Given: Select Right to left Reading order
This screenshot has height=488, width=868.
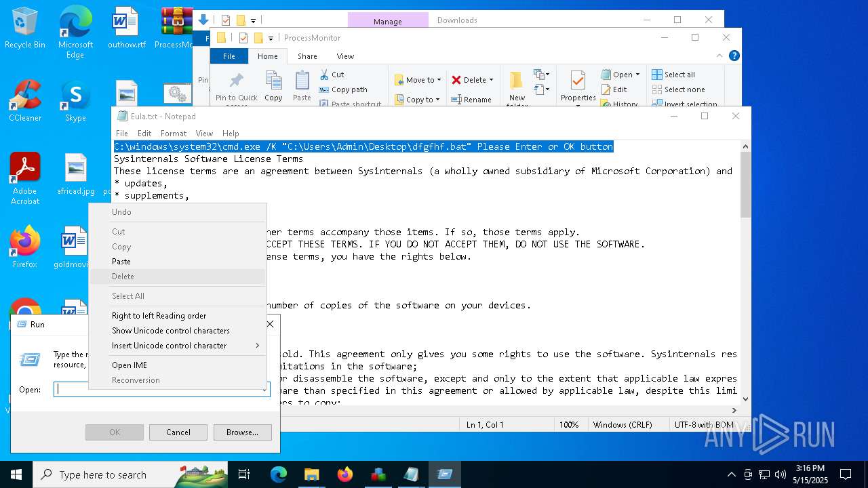Looking at the screenshot, I should point(178,316).
